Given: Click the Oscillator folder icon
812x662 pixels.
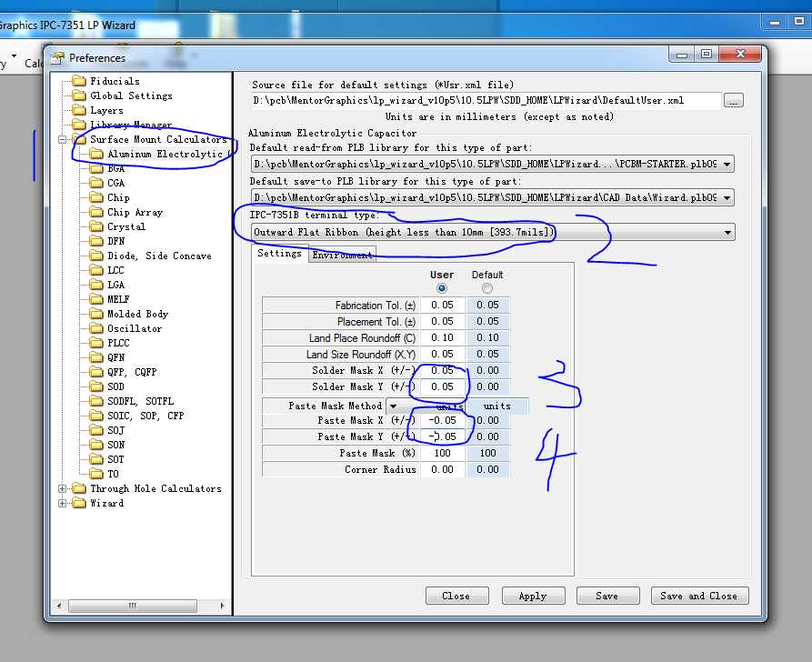Looking at the screenshot, I should pos(96,328).
